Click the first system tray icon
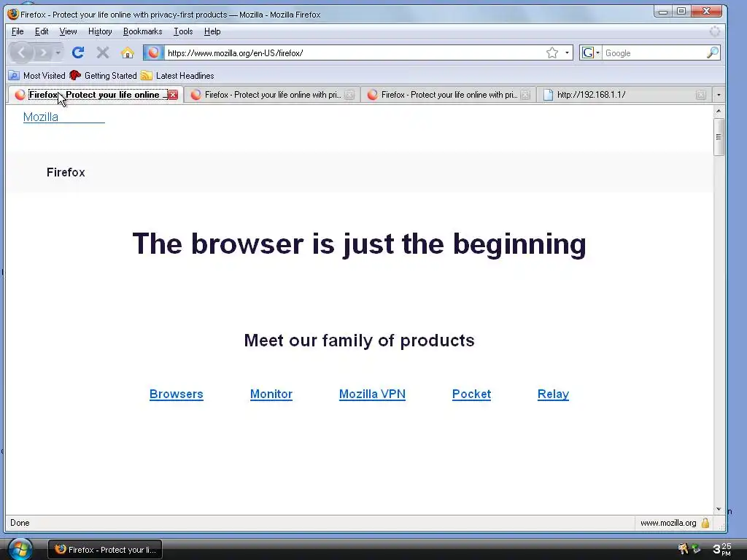The image size is (747, 560). point(683,549)
